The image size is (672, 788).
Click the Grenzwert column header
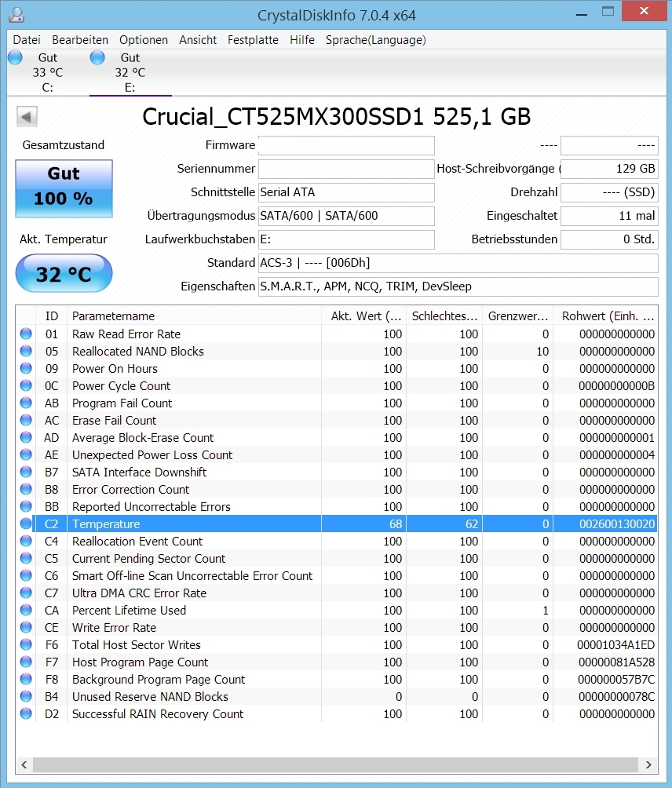518,316
